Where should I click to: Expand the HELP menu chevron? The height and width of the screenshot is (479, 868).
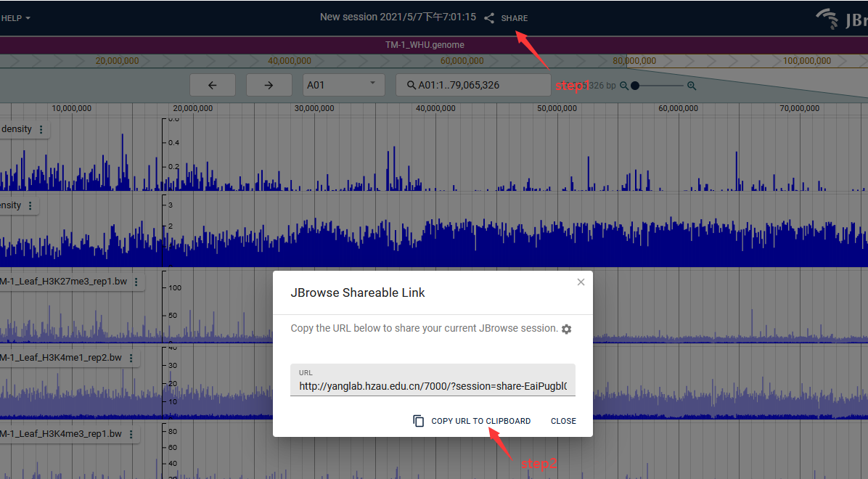pyautogui.click(x=29, y=17)
